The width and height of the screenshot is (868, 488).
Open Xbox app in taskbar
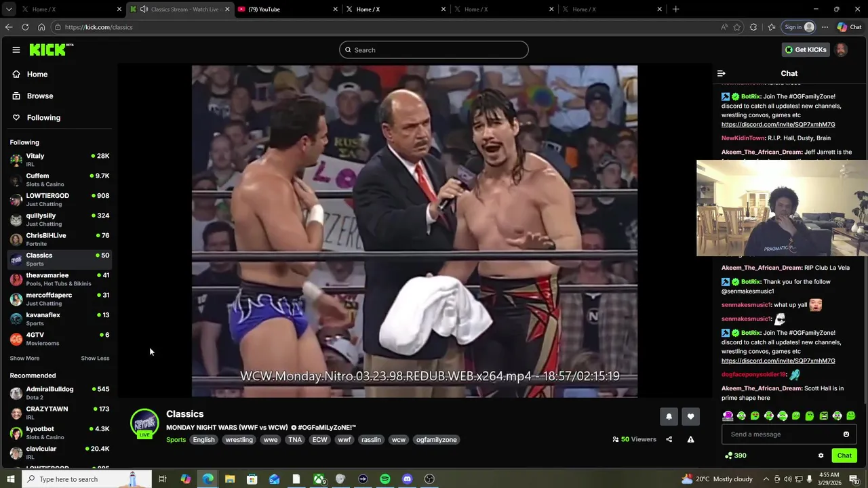pos(319,479)
